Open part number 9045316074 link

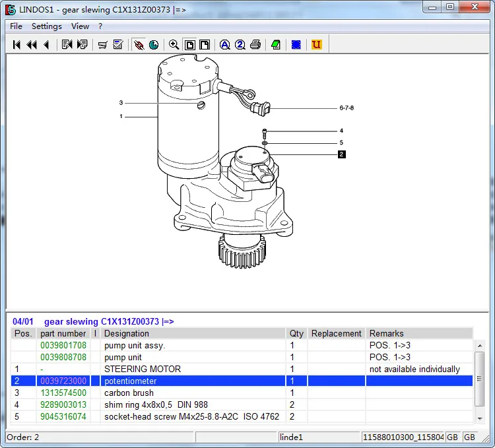pos(63,416)
